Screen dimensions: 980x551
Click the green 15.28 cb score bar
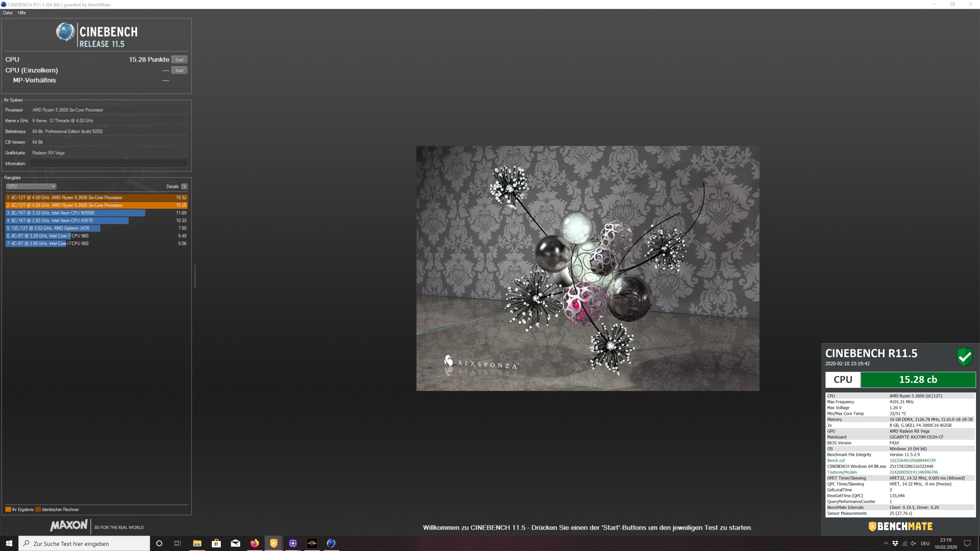click(x=918, y=380)
